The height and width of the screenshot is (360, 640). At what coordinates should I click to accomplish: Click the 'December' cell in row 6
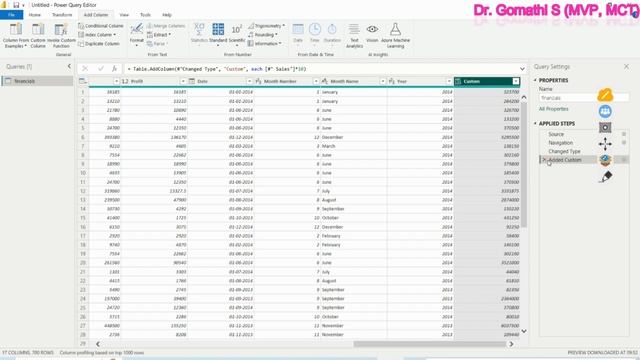pyautogui.click(x=353, y=137)
